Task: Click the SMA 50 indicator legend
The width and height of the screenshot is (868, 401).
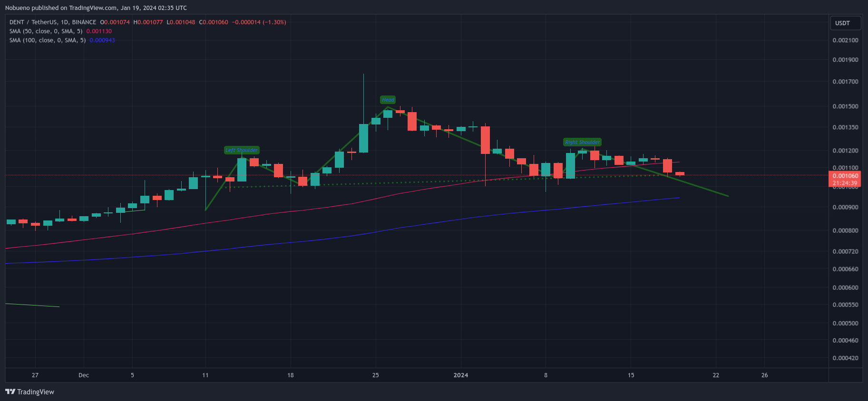Action: 46,31
